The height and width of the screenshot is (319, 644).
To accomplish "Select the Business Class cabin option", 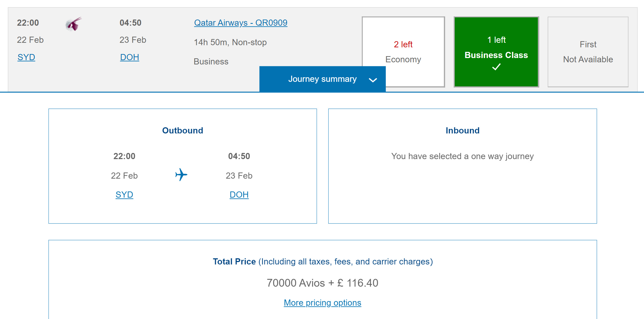I will pos(496,52).
